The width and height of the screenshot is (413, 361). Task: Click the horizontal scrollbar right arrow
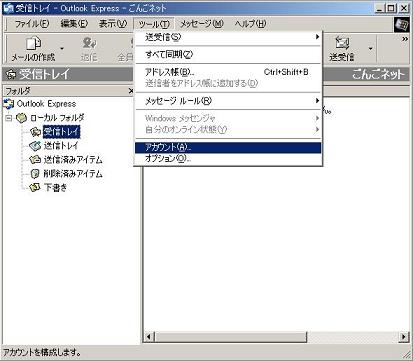404,337
